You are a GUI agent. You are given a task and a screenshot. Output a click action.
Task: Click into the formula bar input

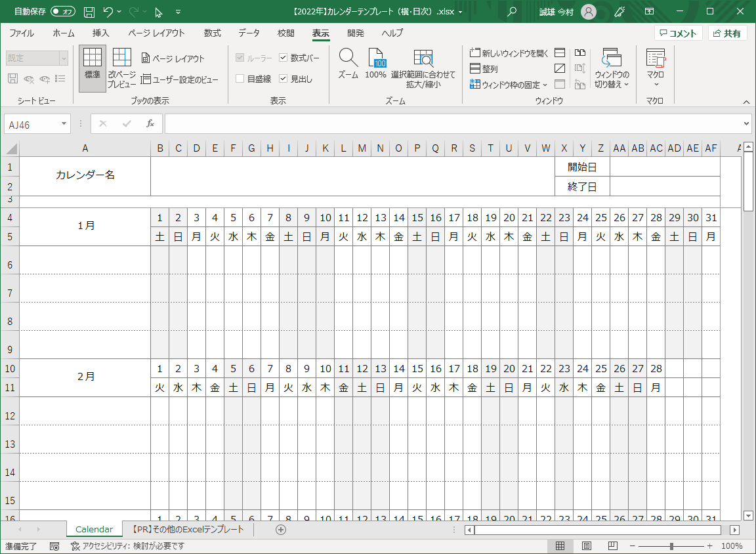coord(453,124)
